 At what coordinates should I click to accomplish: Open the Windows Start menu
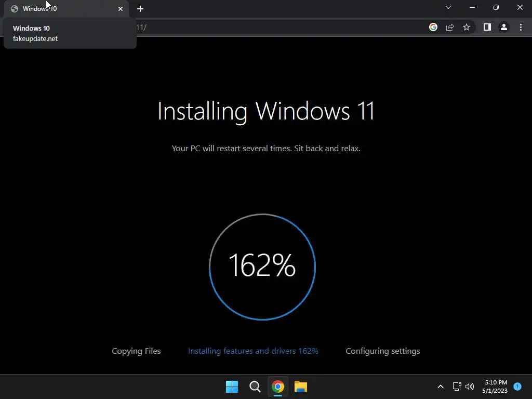tap(232, 387)
